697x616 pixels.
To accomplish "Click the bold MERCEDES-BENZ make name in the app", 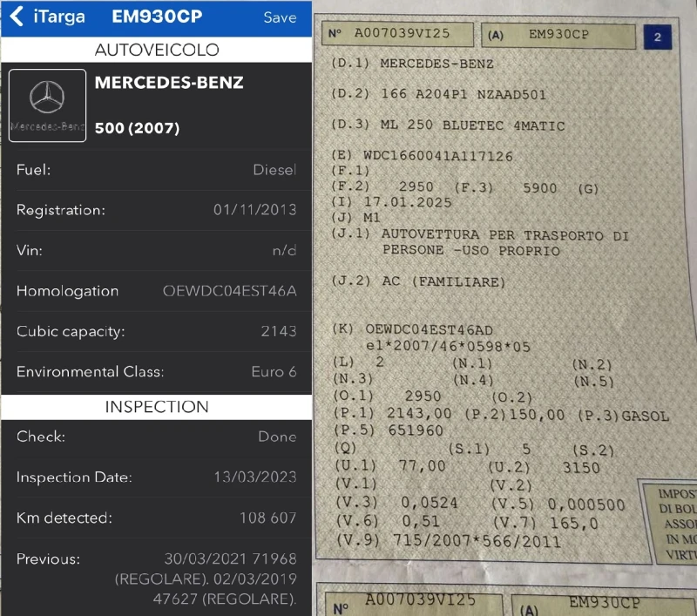I will click(169, 83).
